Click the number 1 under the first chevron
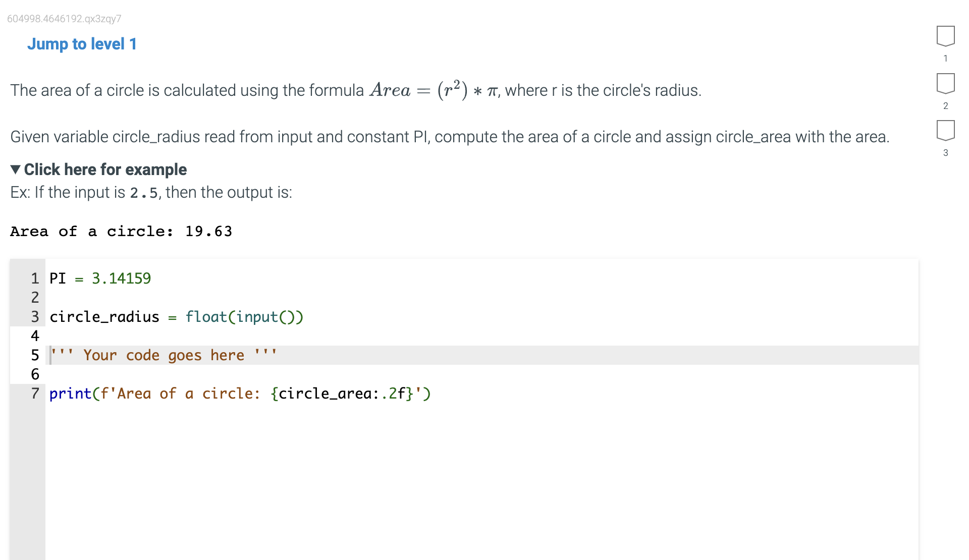 tap(945, 58)
